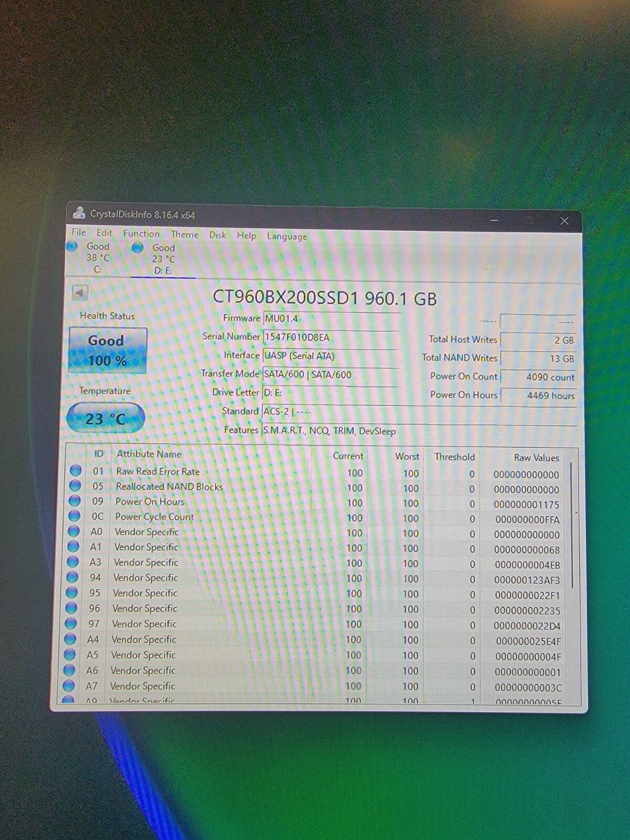Click the Total Host Writes 2 GB value
Image resolution: width=630 pixels, height=840 pixels.
pyautogui.click(x=538, y=340)
